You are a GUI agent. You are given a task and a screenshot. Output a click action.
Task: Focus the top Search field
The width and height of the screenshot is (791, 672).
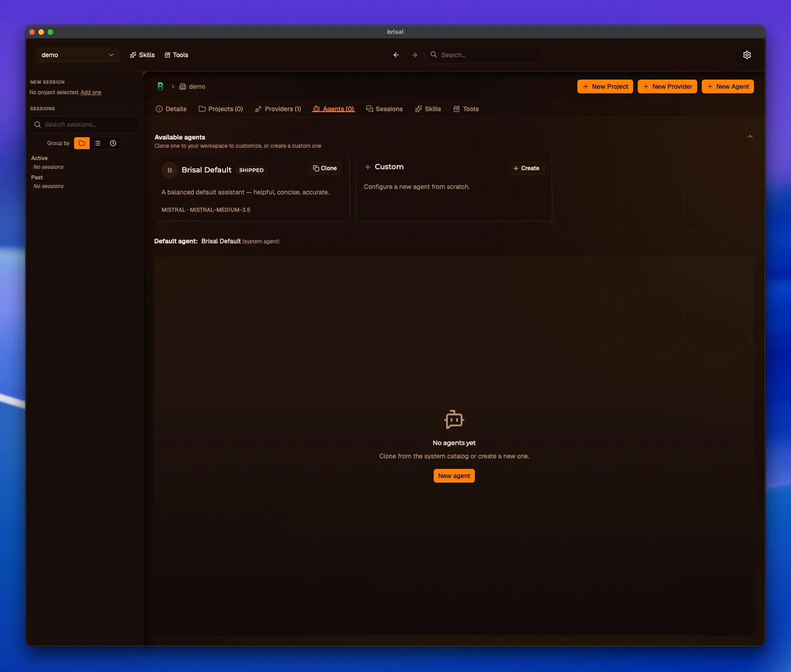(484, 55)
